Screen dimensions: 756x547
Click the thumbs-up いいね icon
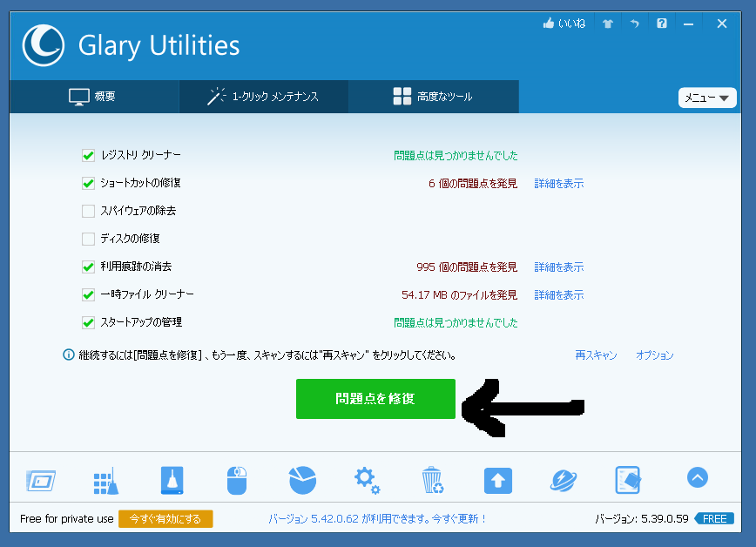point(549,24)
